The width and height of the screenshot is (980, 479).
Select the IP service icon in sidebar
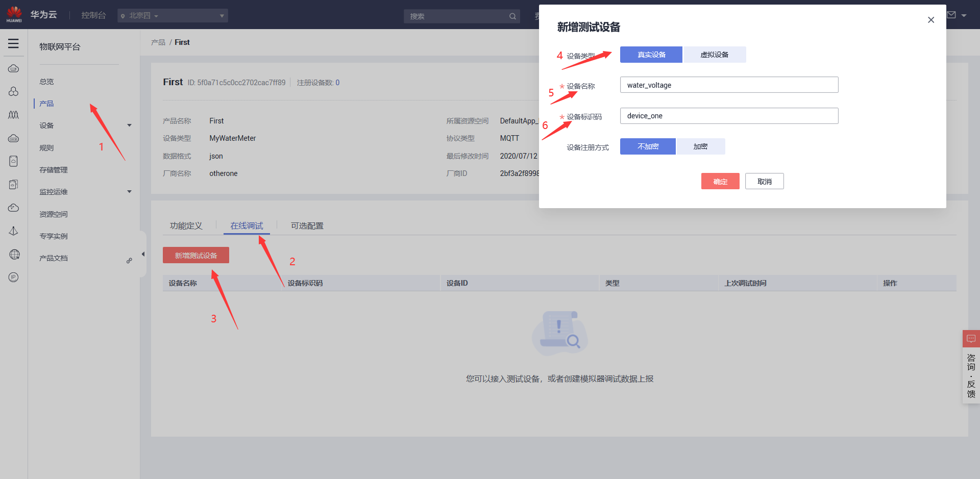(x=13, y=277)
